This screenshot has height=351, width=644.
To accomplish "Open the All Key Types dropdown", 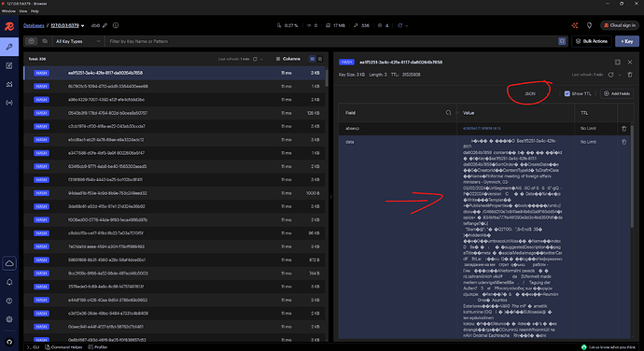I will (77, 41).
